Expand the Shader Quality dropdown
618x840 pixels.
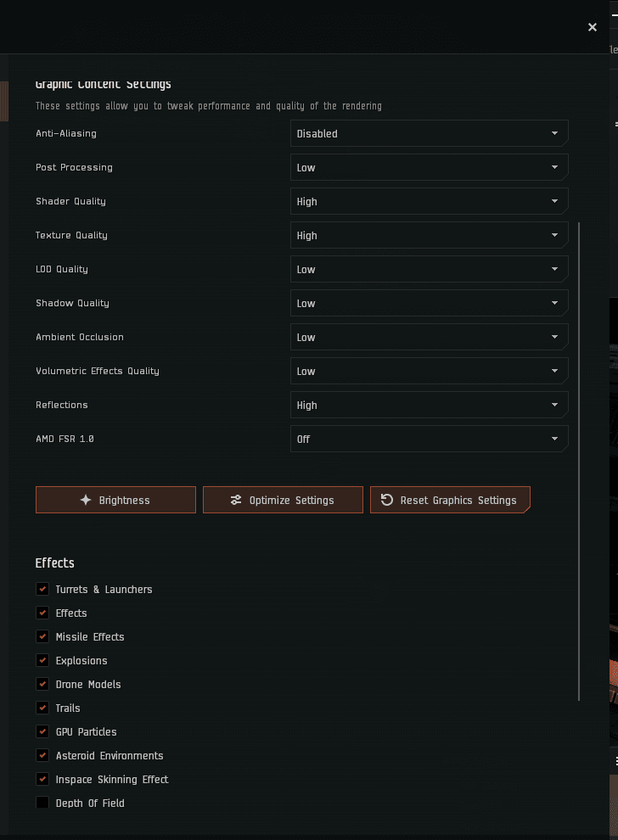[x=429, y=201]
